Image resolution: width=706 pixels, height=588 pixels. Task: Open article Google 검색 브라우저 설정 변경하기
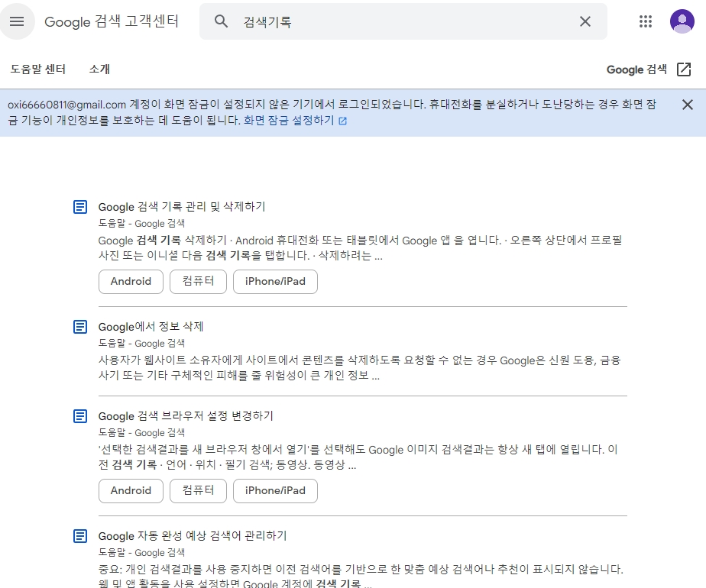[x=186, y=416]
